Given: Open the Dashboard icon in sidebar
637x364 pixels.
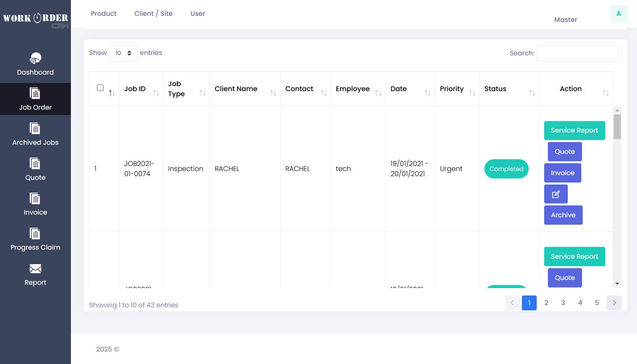Looking at the screenshot, I should pos(35,58).
